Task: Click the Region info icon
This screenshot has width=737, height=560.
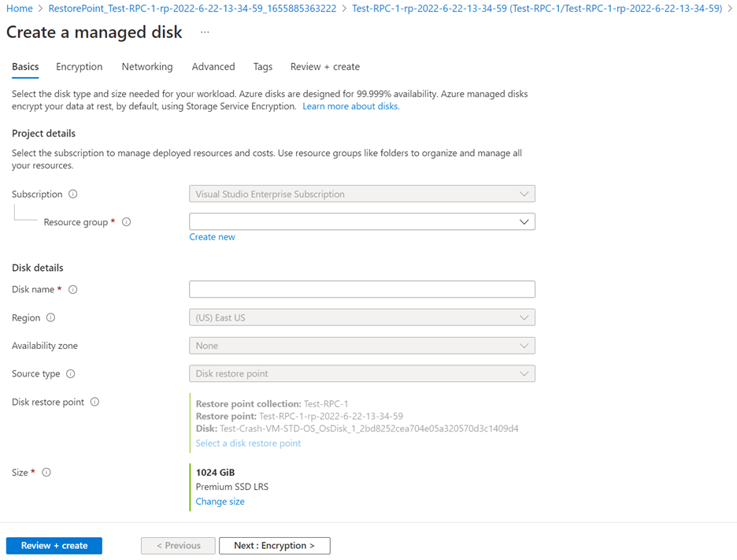Action: pyautogui.click(x=51, y=317)
